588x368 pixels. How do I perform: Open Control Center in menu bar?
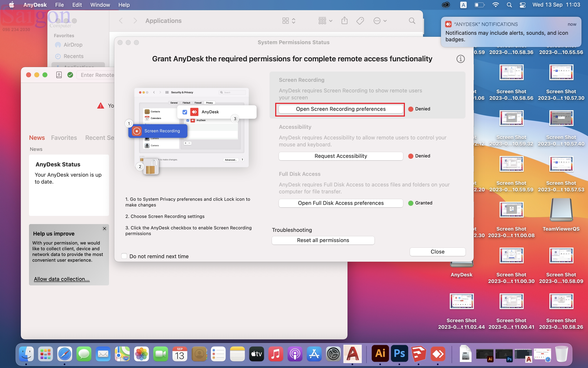[523, 5]
